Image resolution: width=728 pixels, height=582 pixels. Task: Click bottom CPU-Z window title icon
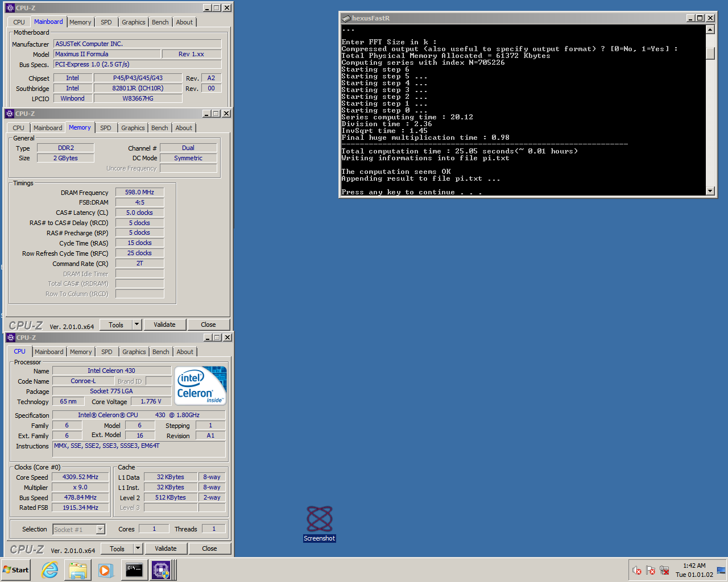pyautogui.click(x=10, y=338)
